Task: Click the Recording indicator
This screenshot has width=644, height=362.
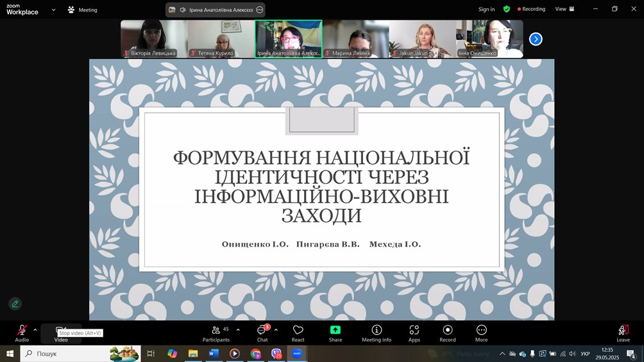Action: point(532,9)
